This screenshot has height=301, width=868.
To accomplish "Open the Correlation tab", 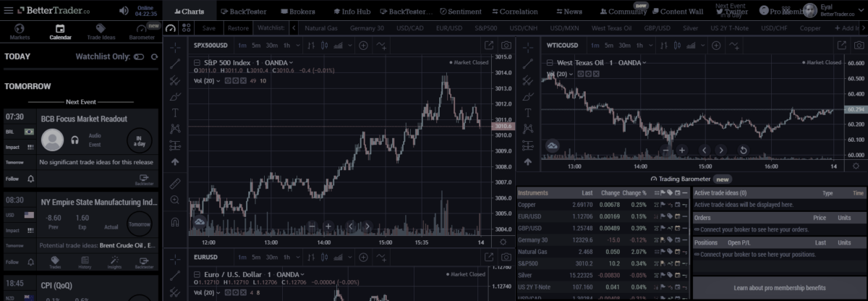I will point(514,12).
